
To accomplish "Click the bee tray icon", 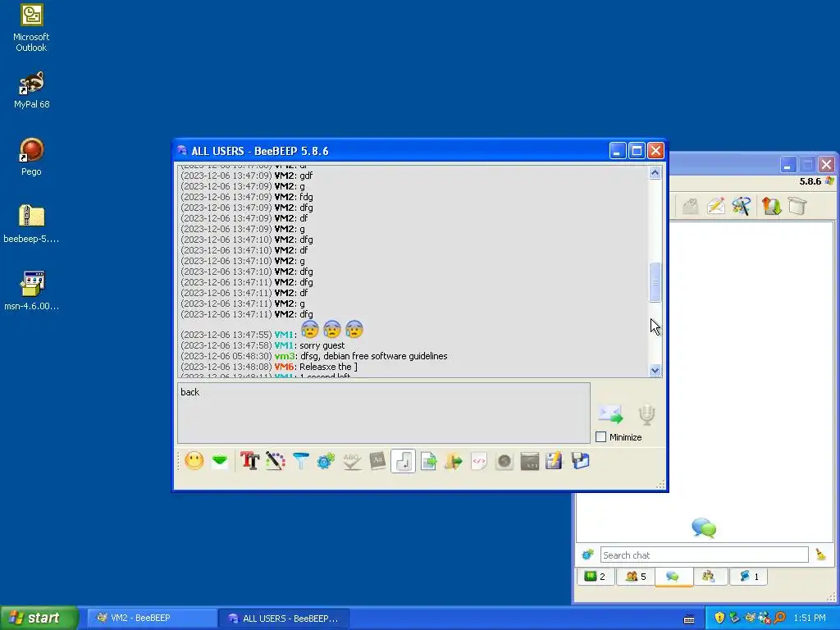I will [x=750, y=618].
